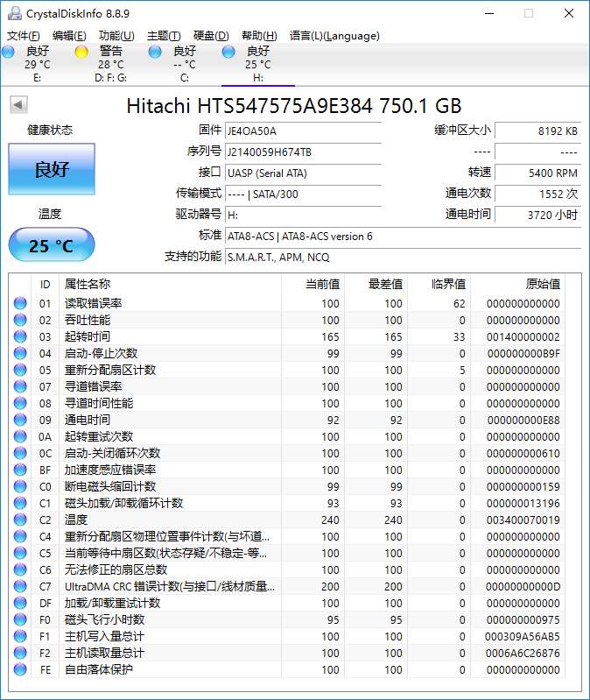Select the row 无法修正的扇区总数
Screen dimensions: 590x700
click(x=289, y=569)
